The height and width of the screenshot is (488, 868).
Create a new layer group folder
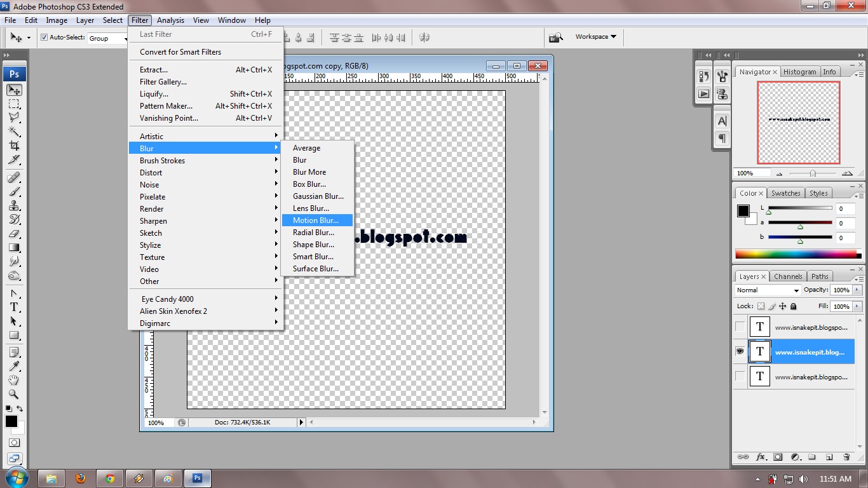[x=812, y=457]
